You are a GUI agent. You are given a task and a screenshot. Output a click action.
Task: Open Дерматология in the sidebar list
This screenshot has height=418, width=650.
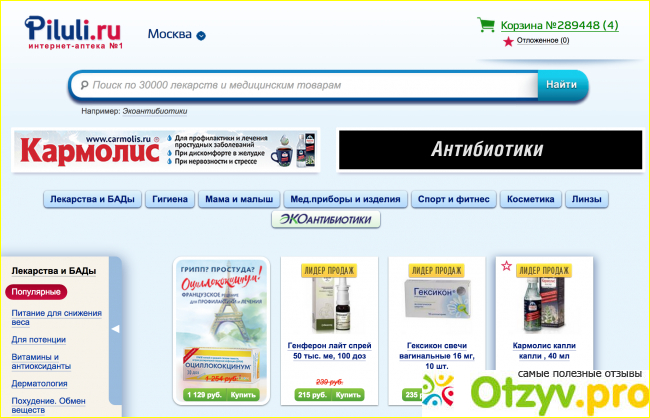(40, 383)
